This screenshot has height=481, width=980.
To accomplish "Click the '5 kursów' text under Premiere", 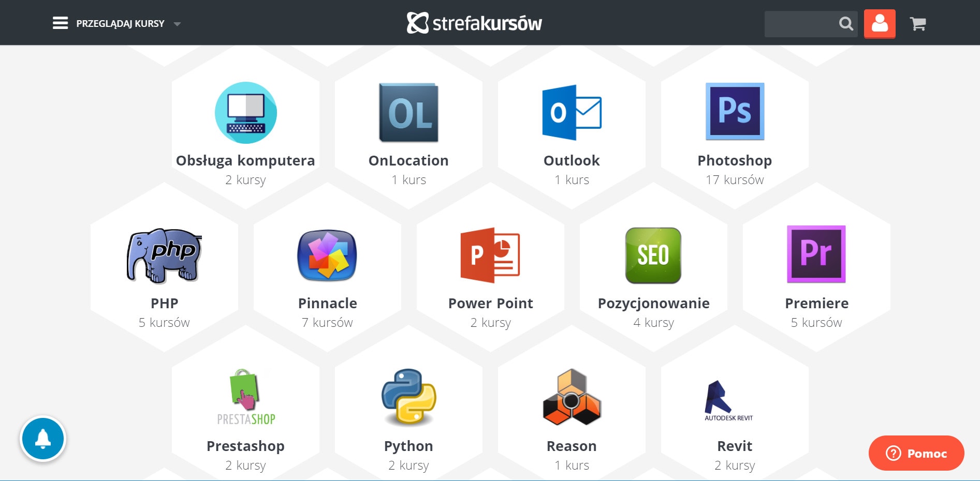I will pyautogui.click(x=816, y=323).
